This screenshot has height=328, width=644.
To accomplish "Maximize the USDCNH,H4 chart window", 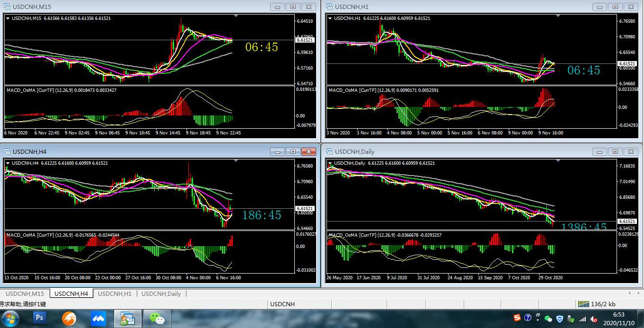I will (x=293, y=151).
